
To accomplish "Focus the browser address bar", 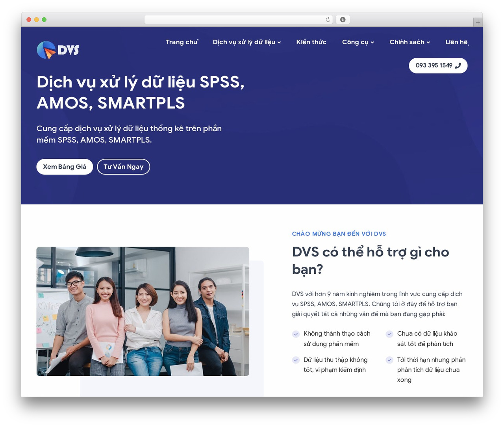I will pos(239,20).
